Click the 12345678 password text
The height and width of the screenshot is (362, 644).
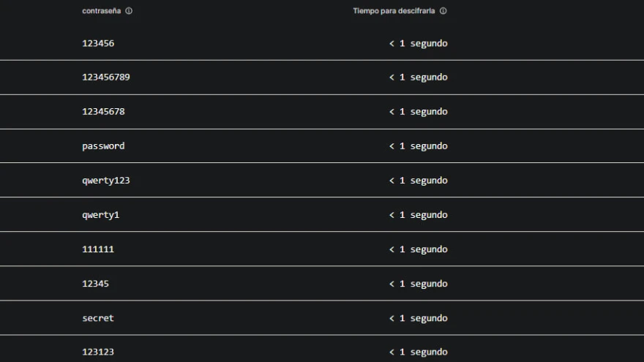point(103,111)
